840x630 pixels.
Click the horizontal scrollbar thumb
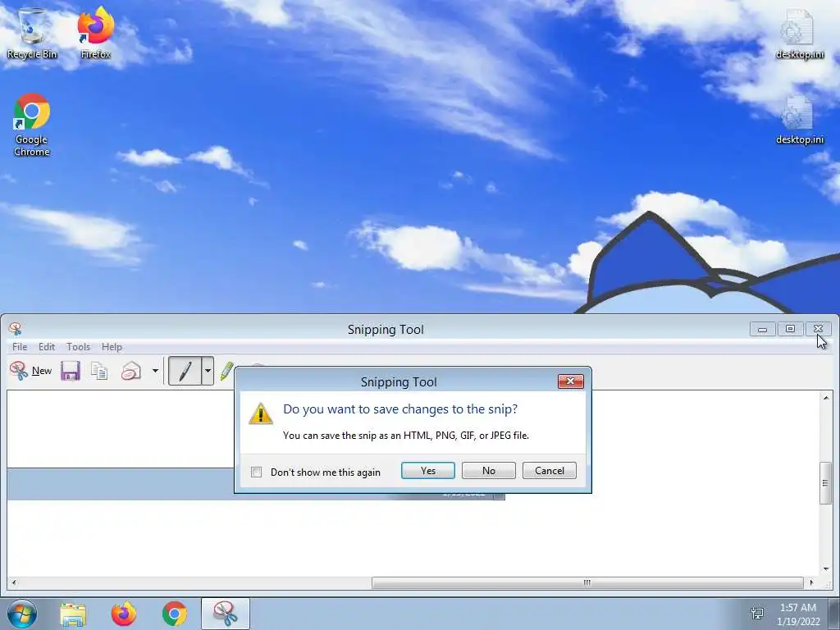[x=587, y=582]
